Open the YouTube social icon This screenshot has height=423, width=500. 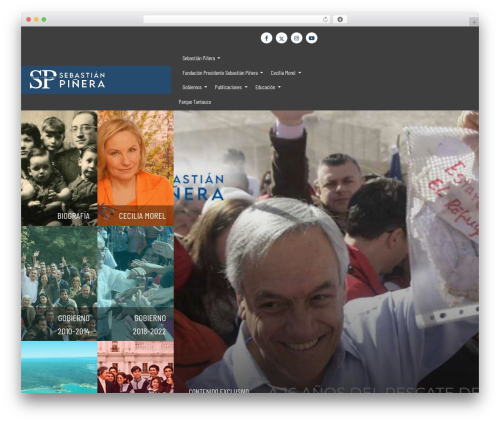click(311, 38)
